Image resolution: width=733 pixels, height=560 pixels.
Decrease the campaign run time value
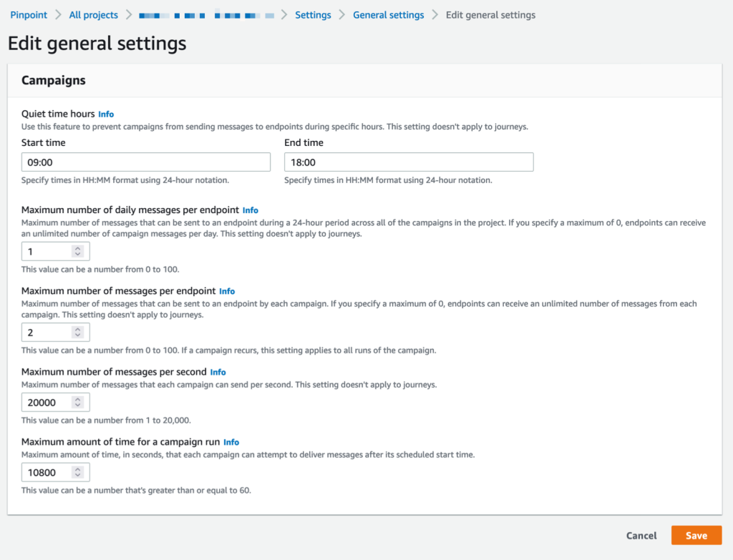point(79,475)
